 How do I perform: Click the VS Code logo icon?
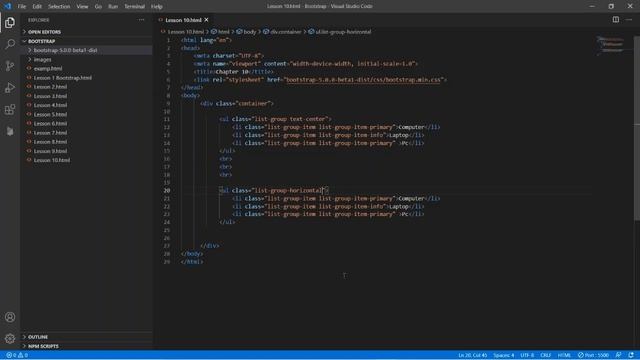click(x=7, y=6)
